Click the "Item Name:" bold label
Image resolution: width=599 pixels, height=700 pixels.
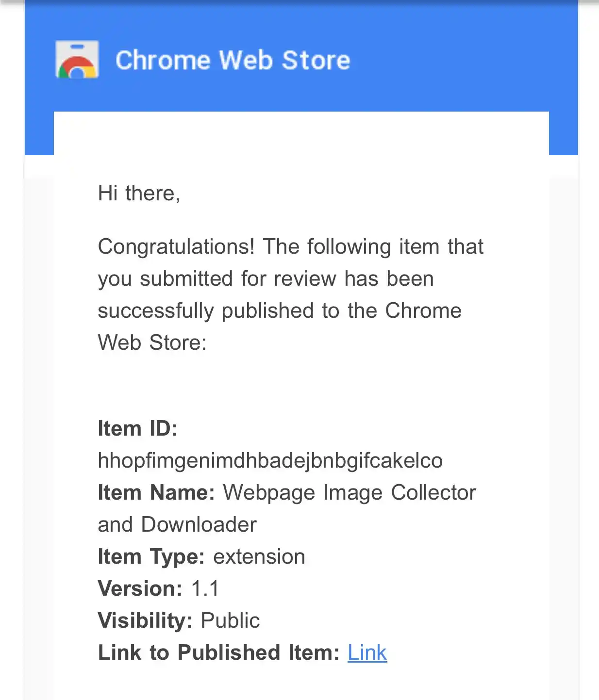pos(156,492)
